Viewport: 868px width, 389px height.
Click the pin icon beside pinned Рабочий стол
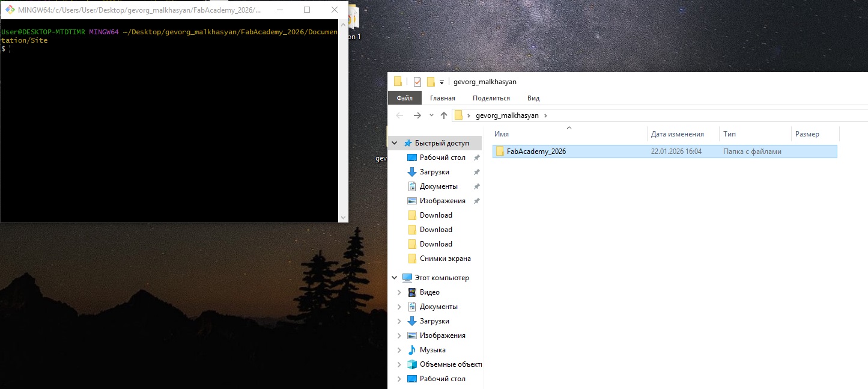(x=476, y=158)
